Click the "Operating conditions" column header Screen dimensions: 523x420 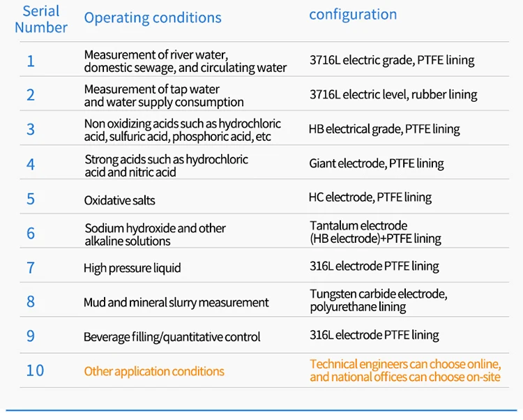(x=153, y=18)
